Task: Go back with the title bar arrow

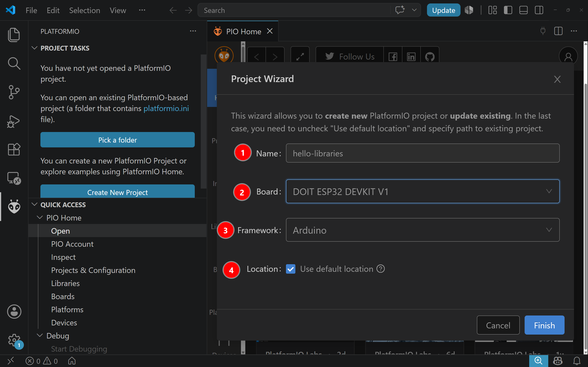Action: coord(173,10)
